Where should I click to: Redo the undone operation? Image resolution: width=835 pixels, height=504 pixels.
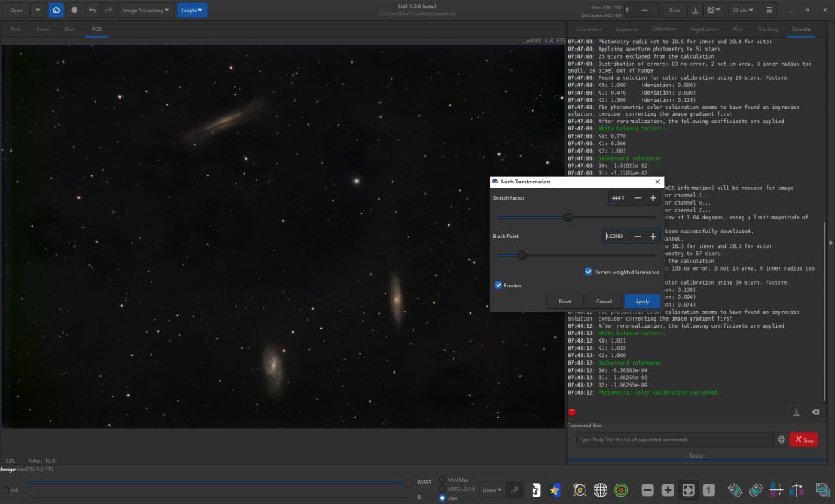click(x=108, y=10)
